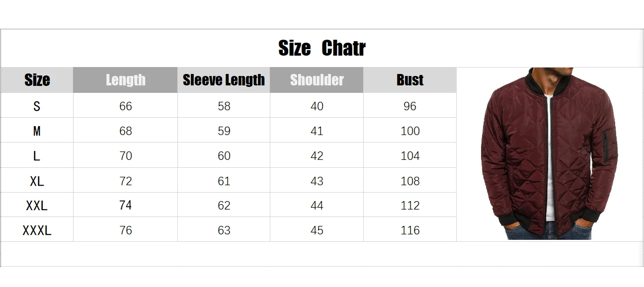Select the Sleeve Length header cell
The image size is (644, 287).
[224, 80]
